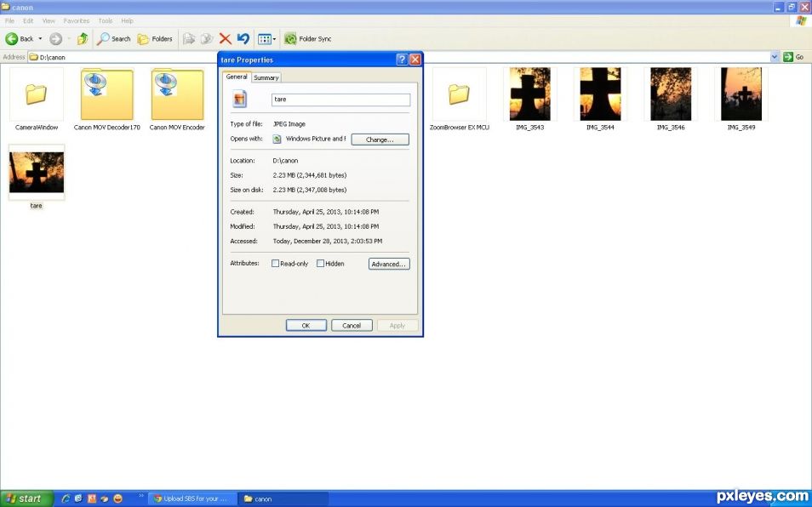Open the View menu
This screenshot has width=812, height=507.
coord(49,20)
